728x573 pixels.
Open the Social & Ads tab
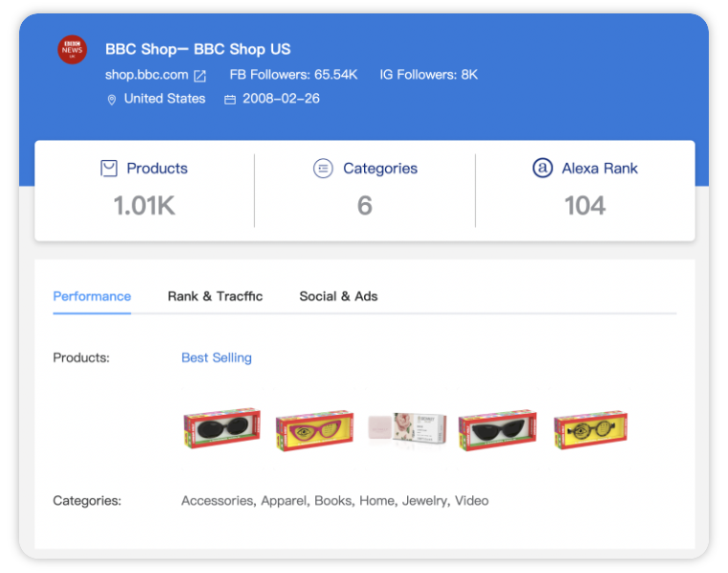coord(338,296)
